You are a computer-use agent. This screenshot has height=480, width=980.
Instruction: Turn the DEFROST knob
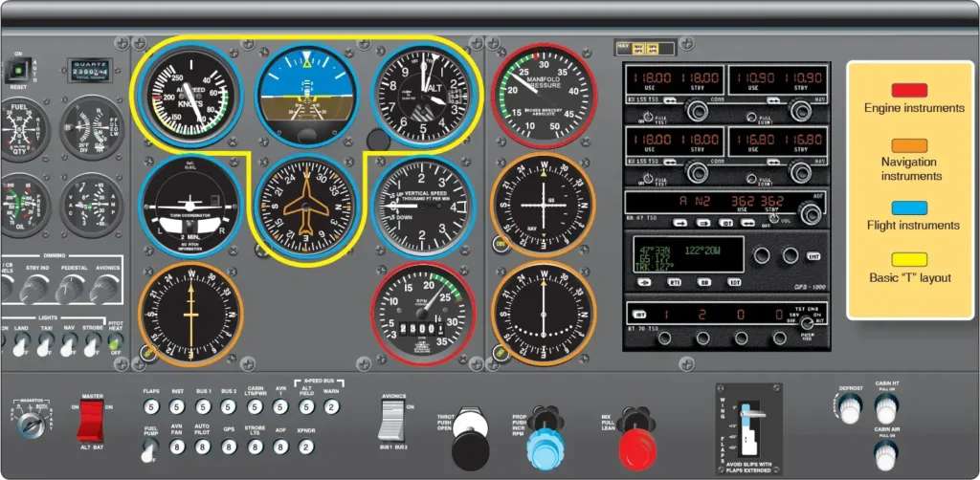[x=850, y=409]
